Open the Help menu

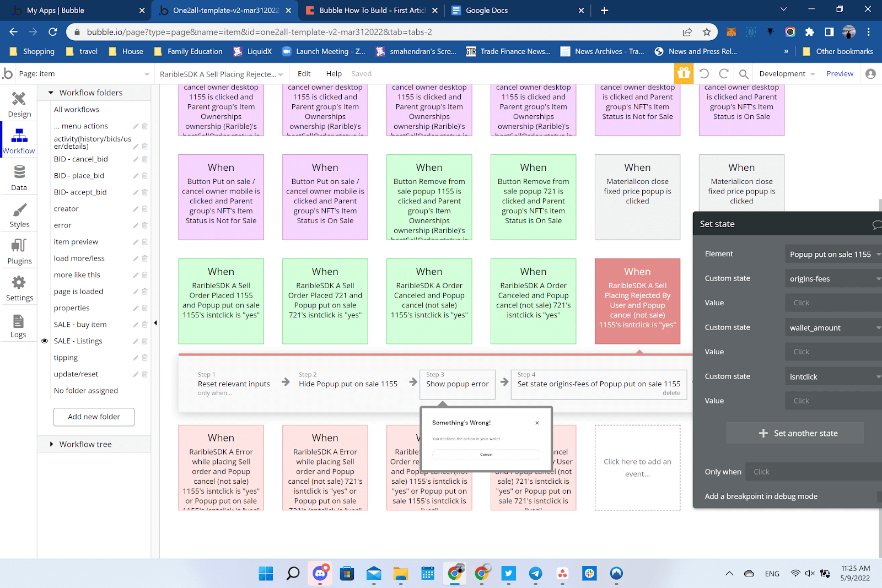point(333,73)
